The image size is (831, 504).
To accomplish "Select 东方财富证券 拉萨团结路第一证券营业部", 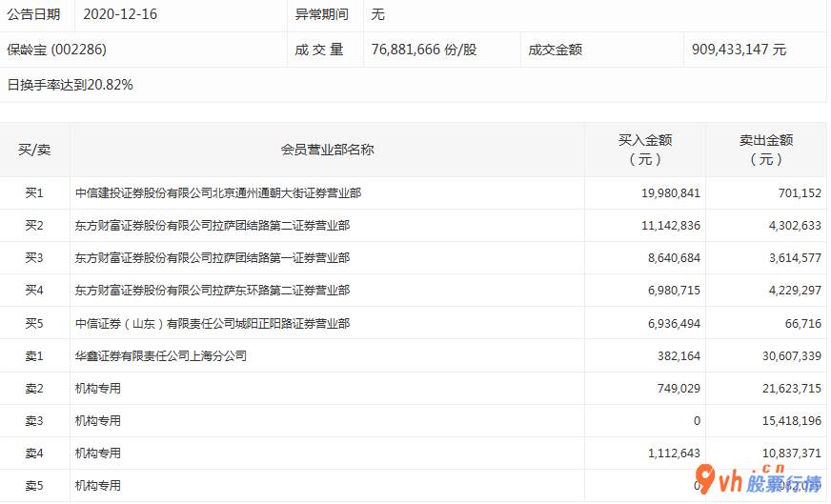I will click(x=212, y=258).
